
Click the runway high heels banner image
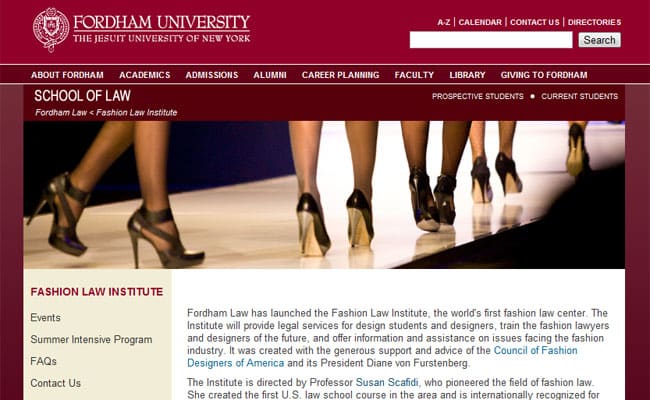pos(324,195)
